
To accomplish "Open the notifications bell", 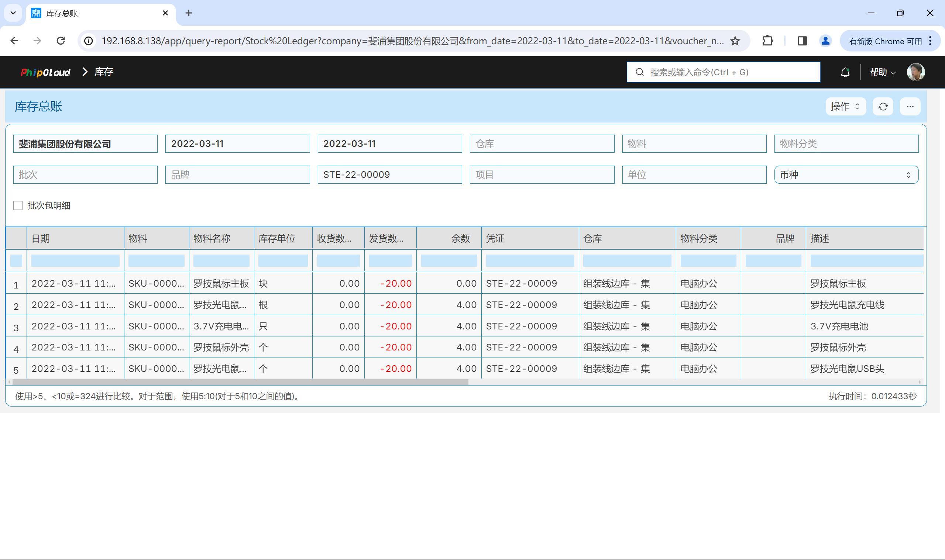I will point(845,72).
